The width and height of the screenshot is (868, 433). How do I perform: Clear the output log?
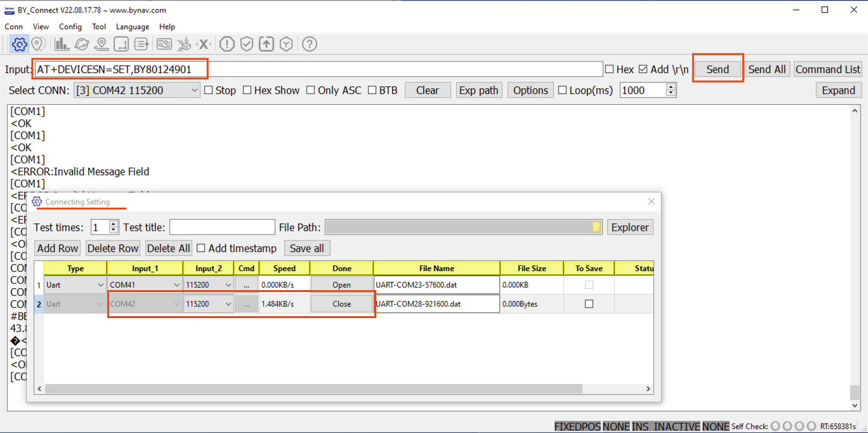428,90
